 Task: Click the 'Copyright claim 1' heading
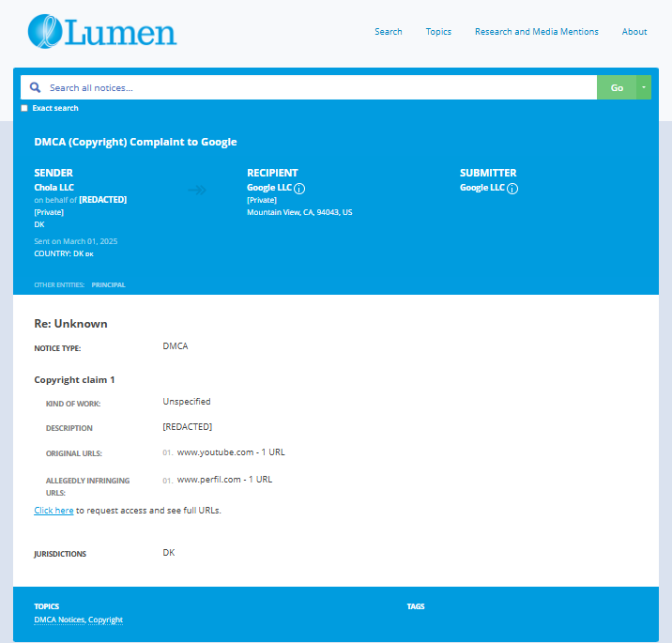pyautogui.click(x=74, y=380)
